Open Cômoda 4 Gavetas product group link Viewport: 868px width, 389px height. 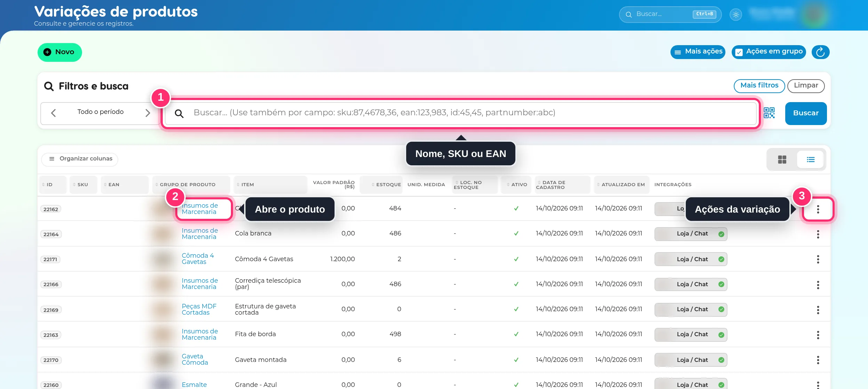pyautogui.click(x=198, y=259)
